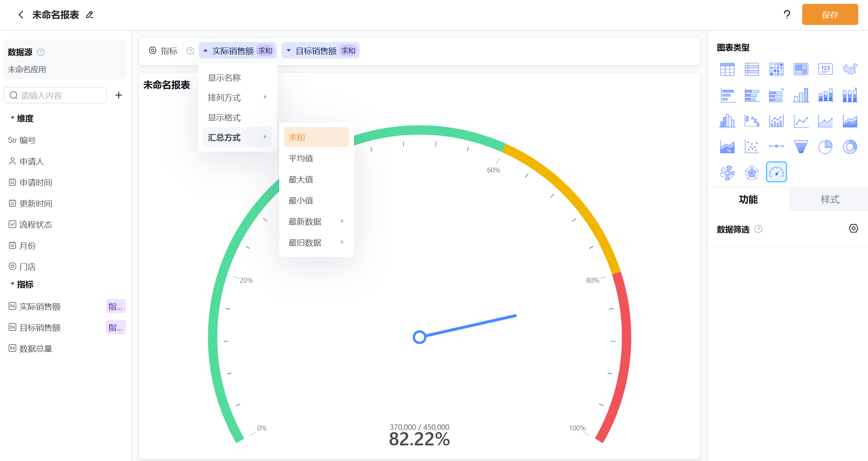
Task: Select the stacked column chart icon
Action: point(825,95)
